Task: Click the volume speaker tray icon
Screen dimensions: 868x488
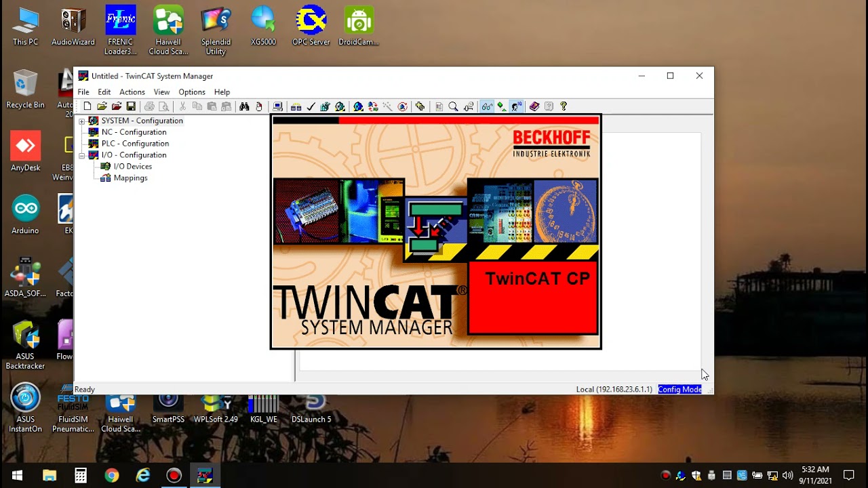Action: 787,475
